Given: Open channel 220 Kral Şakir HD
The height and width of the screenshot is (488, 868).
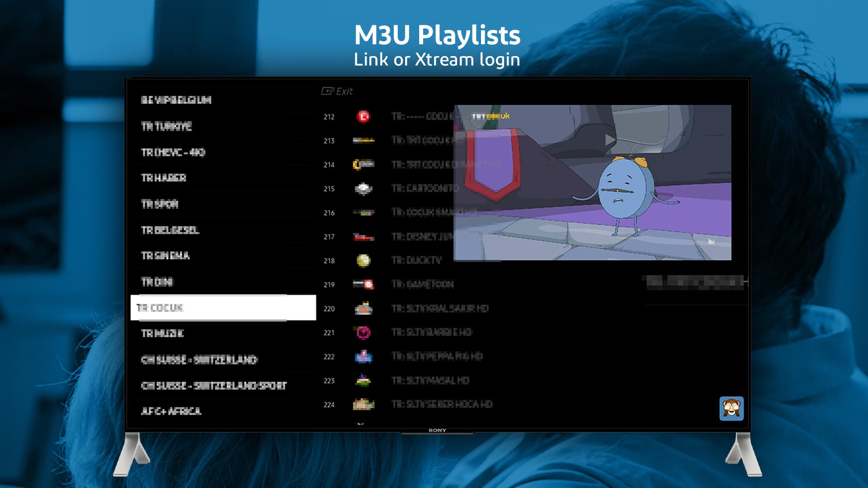Looking at the screenshot, I should 364,309.
